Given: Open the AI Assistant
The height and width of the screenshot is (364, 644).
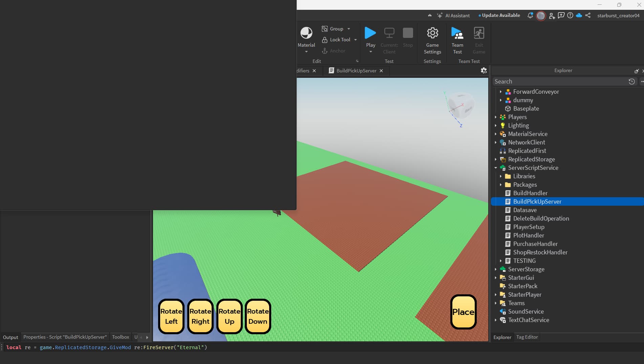Looking at the screenshot, I should [453, 15].
